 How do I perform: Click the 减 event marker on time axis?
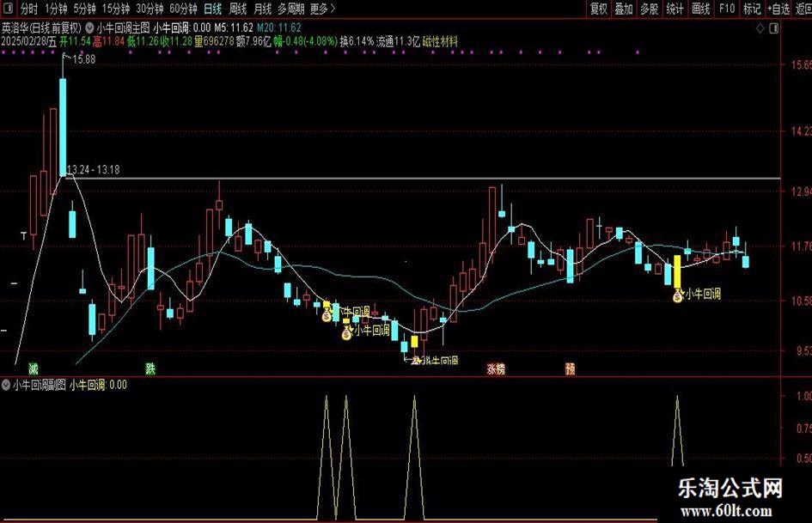pyautogui.click(x=34, y=368)
